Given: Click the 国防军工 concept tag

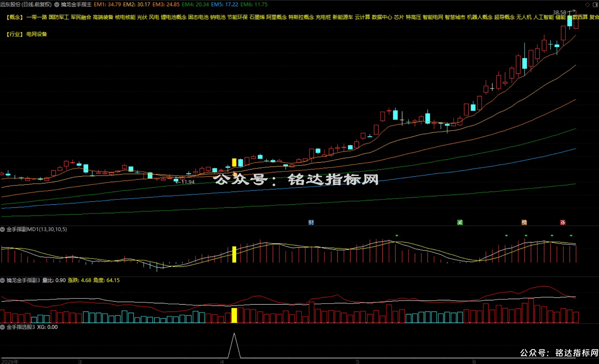Looking at the screenshot, I should [x=59, y=17].
